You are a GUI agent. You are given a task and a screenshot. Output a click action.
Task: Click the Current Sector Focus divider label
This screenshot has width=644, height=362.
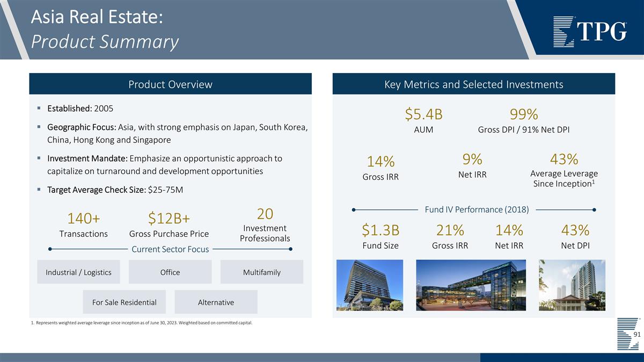(170, 249)
